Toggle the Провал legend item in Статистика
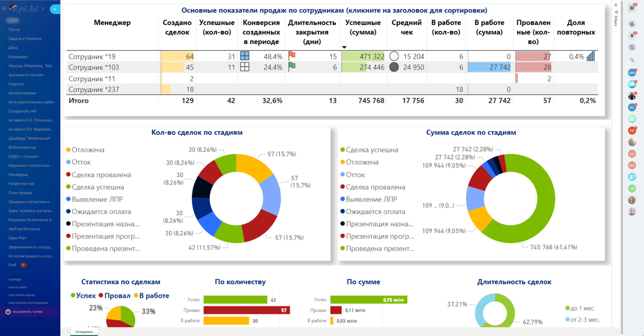Image resolution: width=644 pixels, height=336 pixels. pos(117,296)
